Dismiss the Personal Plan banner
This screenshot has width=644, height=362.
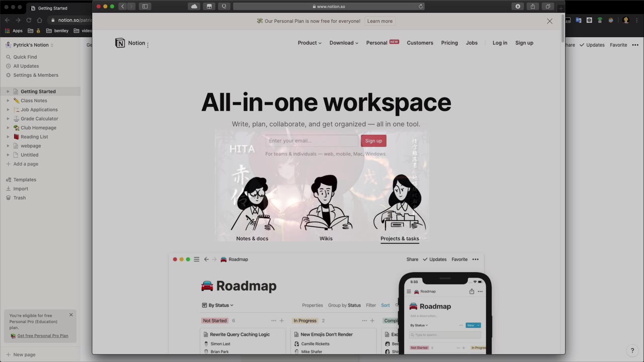549,21
